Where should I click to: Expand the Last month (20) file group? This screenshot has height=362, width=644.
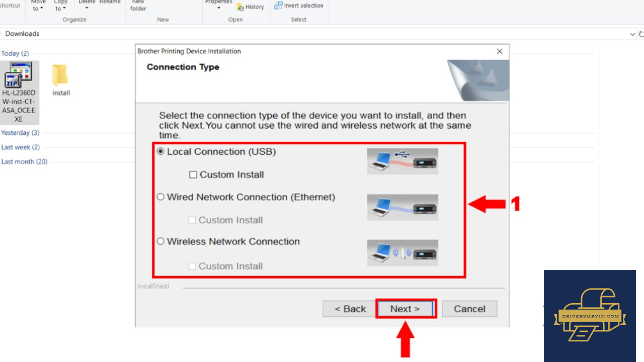(24, 162)
